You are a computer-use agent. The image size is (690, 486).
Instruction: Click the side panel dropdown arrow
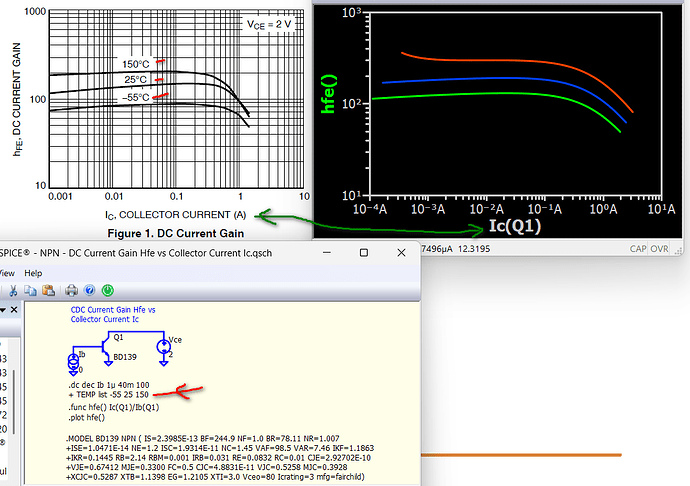pyautogui.click(x=5, y=312)
